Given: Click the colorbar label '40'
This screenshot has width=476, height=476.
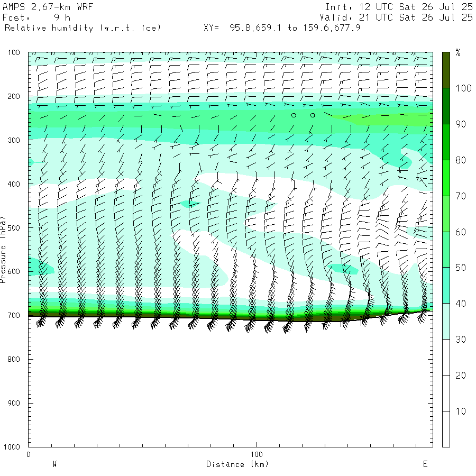Looking at the screenshot, I should click(x=461, y=304).
